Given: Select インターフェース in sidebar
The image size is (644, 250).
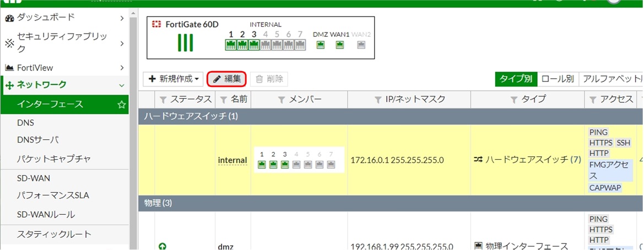Looking at the screenshot, I should tap(65, 104).
